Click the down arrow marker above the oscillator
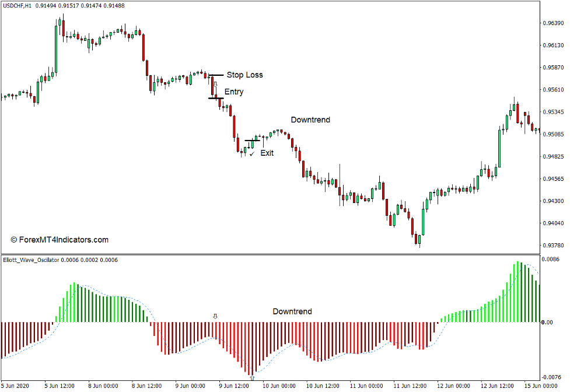The width and height of the screenshot is (570, 392). [x=215, y=316]
